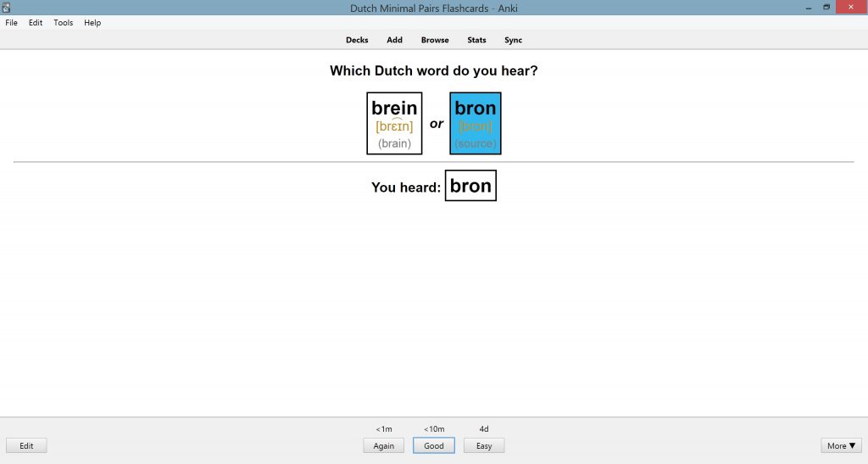
Task: Open the Help menu
Action: pyautogui.click(x=92, y=23)
